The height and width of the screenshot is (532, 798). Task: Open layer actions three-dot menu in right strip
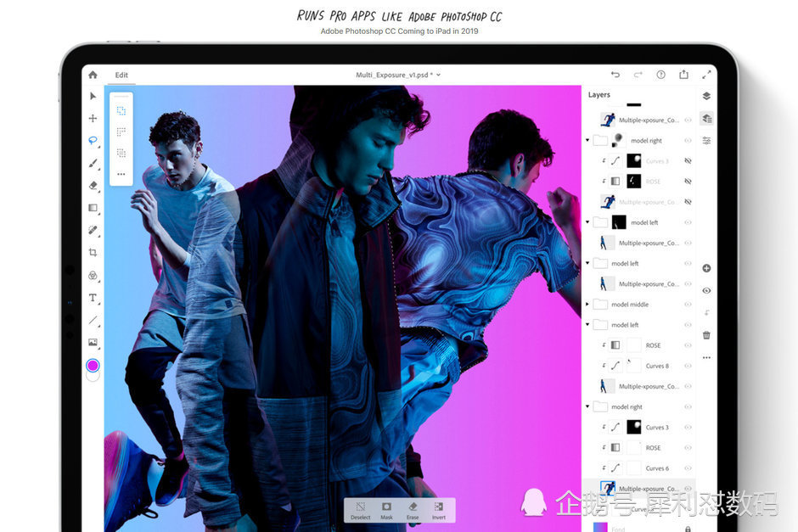pyautogui.click(x=706, y=357)
